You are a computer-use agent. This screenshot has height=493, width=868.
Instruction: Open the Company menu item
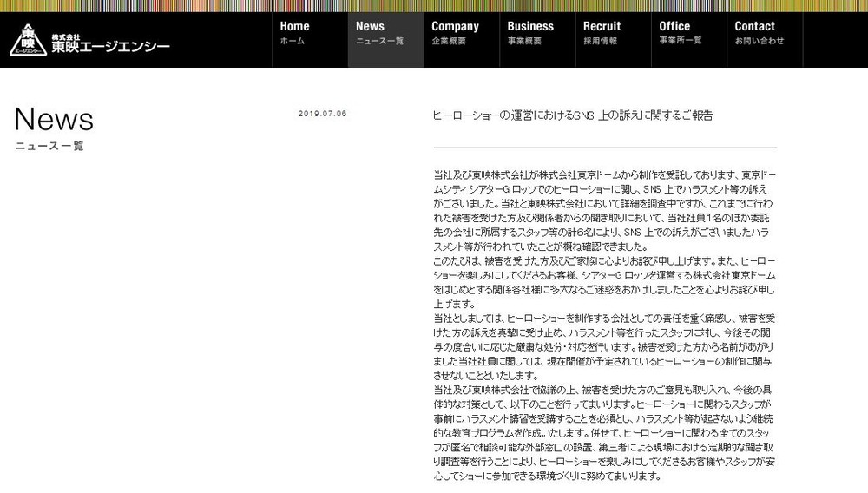click(455, 33)
